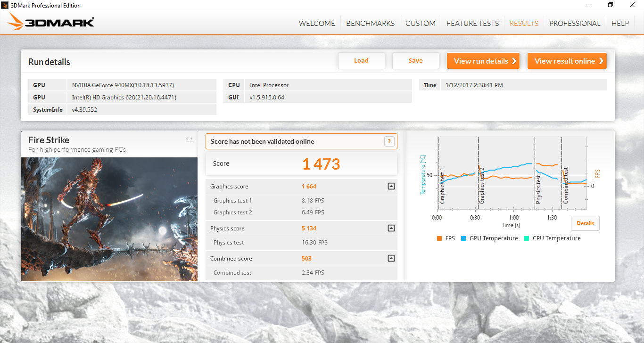Open the FEATURE TESTS tab
This screenshot has height=343, width=644.
coord(472,23)
